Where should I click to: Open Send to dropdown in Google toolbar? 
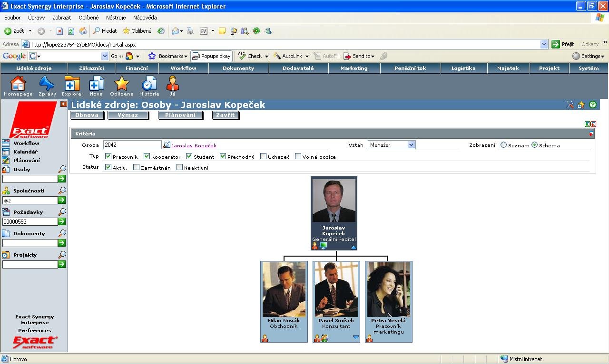coord(373,56)
